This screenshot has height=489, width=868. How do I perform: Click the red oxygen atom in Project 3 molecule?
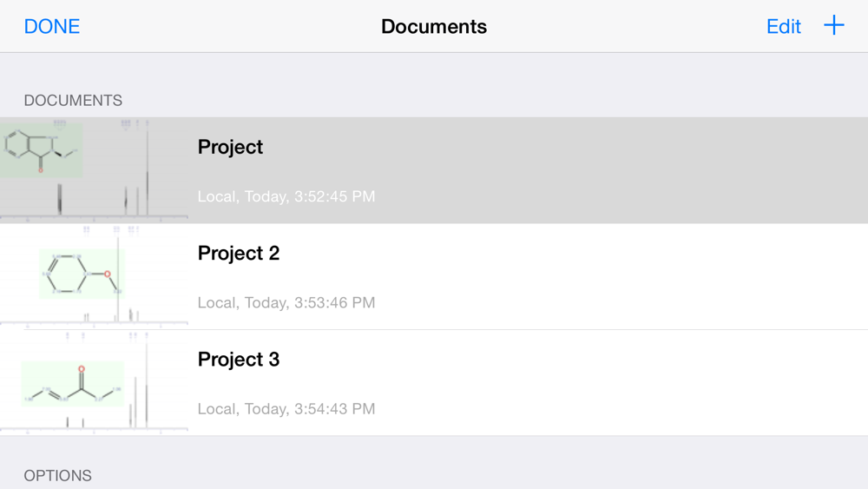(x=82, y=369)
